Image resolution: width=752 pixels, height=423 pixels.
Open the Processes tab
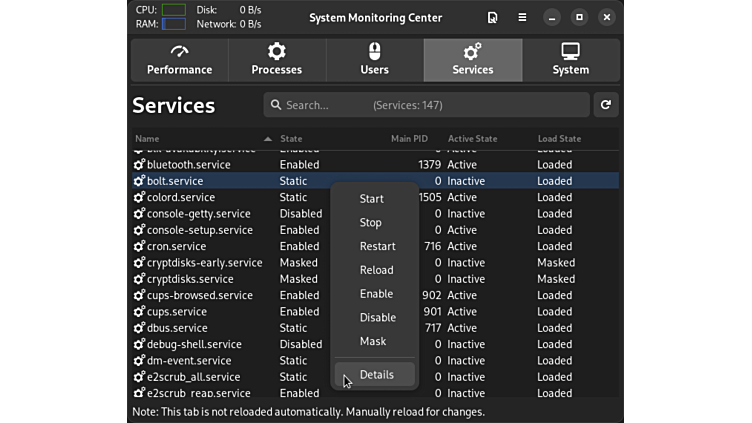pyautogui.click(x=277, y=60)
